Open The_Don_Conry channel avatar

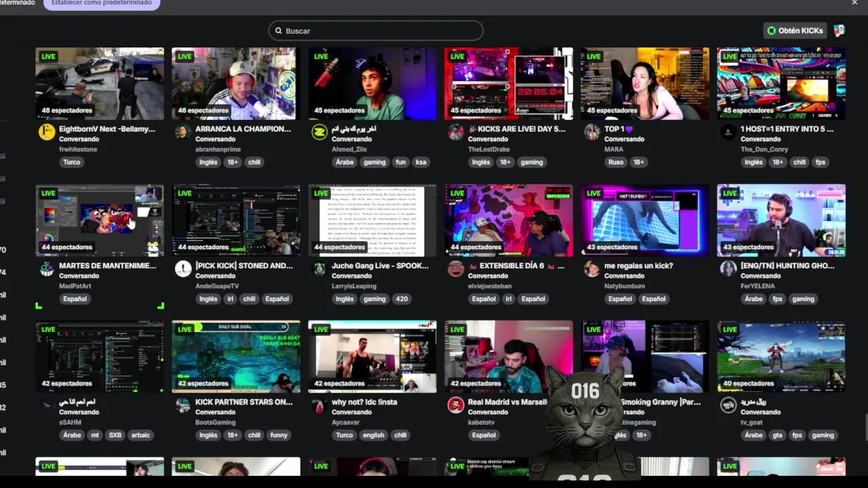[728, 132]
